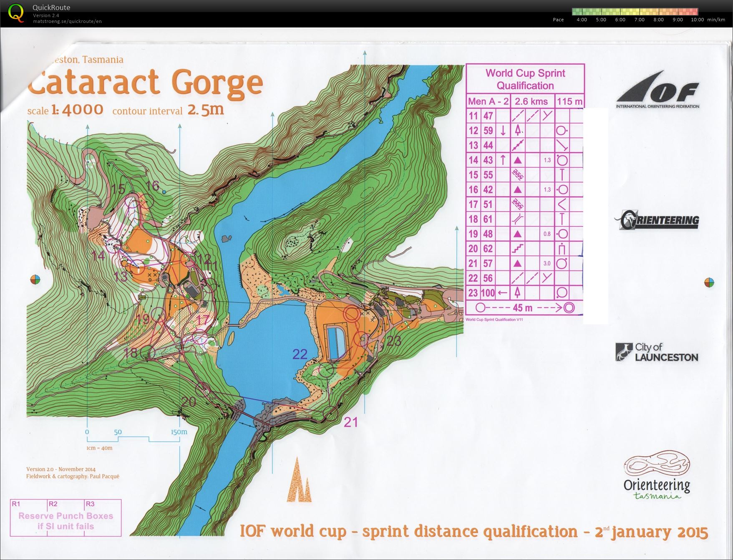
Task: Click the IOF International Orienteering Federation logo
Action: click(x=657, y=89)
